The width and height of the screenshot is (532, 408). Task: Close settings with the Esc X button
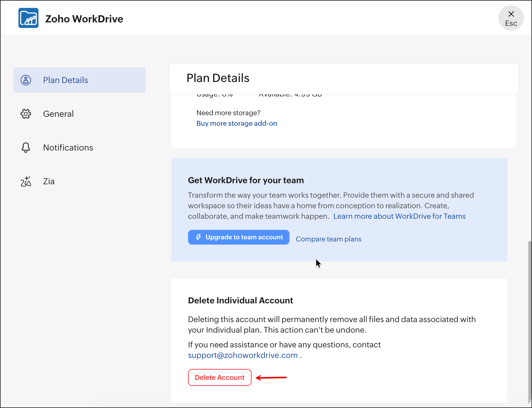click(511, 18)
